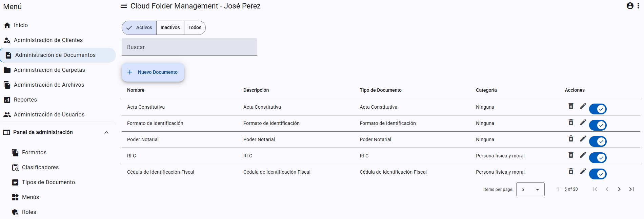Open the vertical three-dot options menu
Image resolution: width=644 pixels, height=219 pixels.
(x=638, y=6)
